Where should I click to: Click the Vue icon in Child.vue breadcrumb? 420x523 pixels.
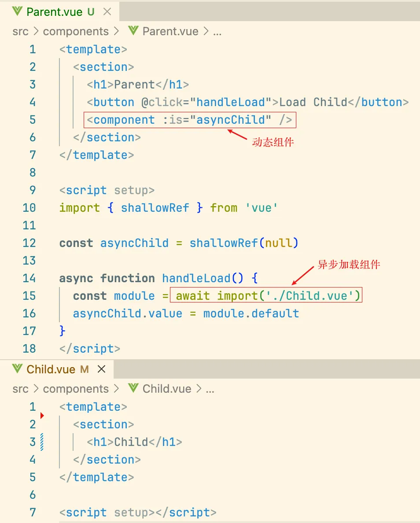[133, 388]
